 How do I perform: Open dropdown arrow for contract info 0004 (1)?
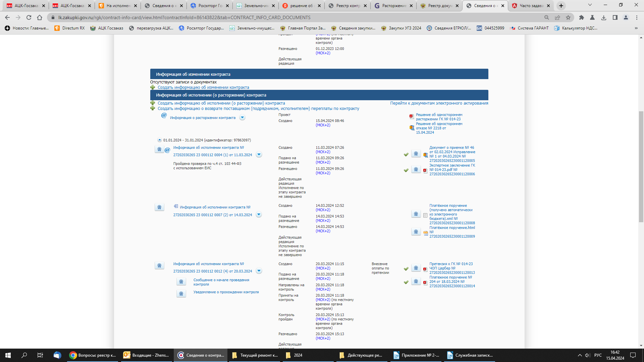259,155
